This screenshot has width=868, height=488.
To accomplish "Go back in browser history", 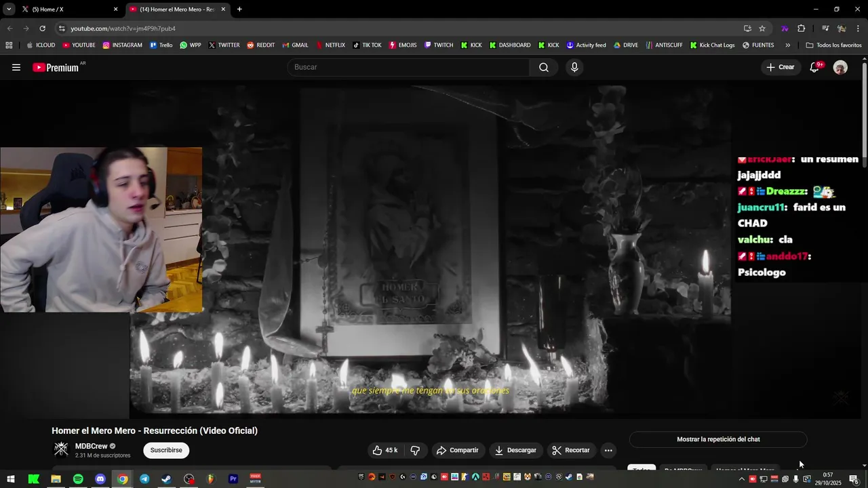I will [x=9, y=28].
